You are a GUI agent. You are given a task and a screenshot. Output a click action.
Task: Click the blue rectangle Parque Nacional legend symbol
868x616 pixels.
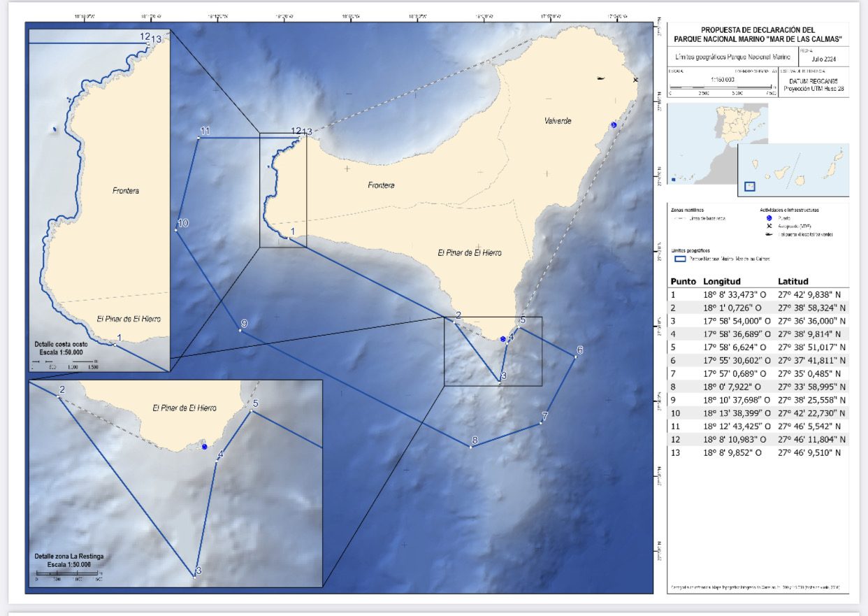[x=679, y=259]
